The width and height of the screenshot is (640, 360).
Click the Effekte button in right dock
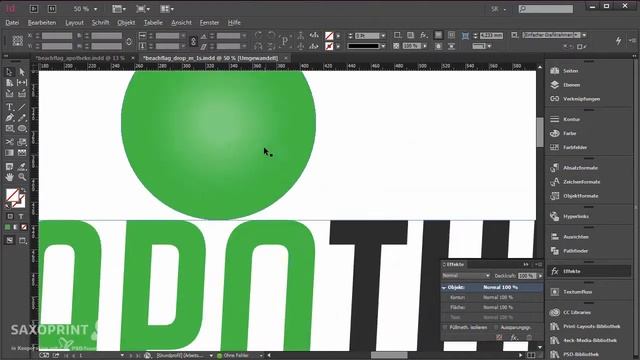(x=589, y=271)
